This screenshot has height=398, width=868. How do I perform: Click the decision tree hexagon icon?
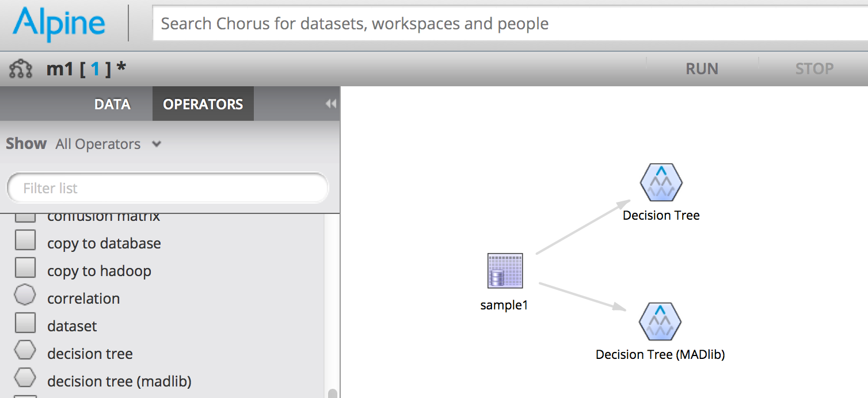point(25,351)
